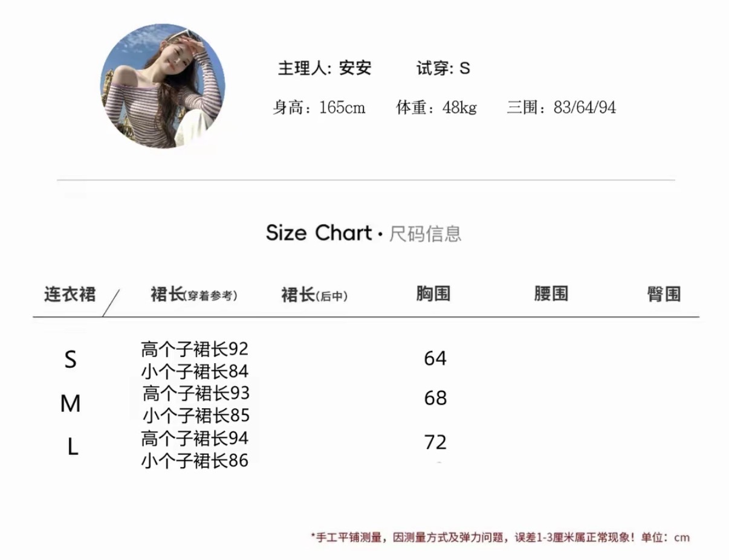Click the 臀围 column header

[664, 294]
